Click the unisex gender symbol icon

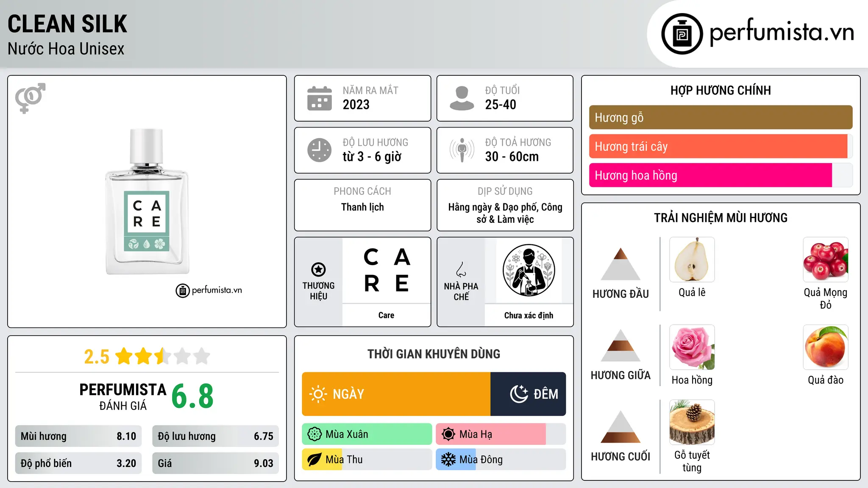coord(30,98)
